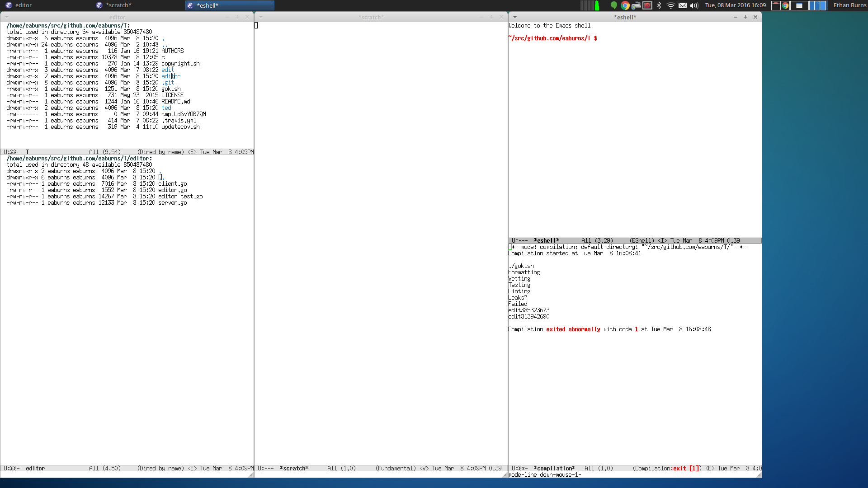Select the *eshell* task in the panel
This screenshot has width=868, height=488.
pos(230,5)
